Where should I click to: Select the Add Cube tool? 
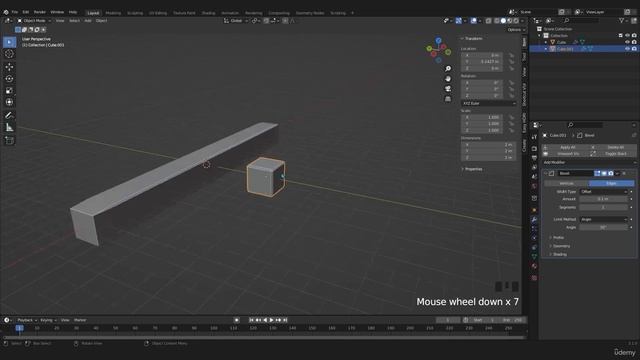click(9, 140)
